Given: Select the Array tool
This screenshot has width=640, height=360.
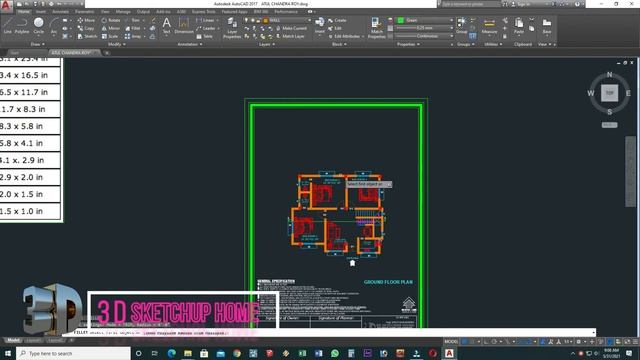Looking at the screenshot, I should [133, 36].
